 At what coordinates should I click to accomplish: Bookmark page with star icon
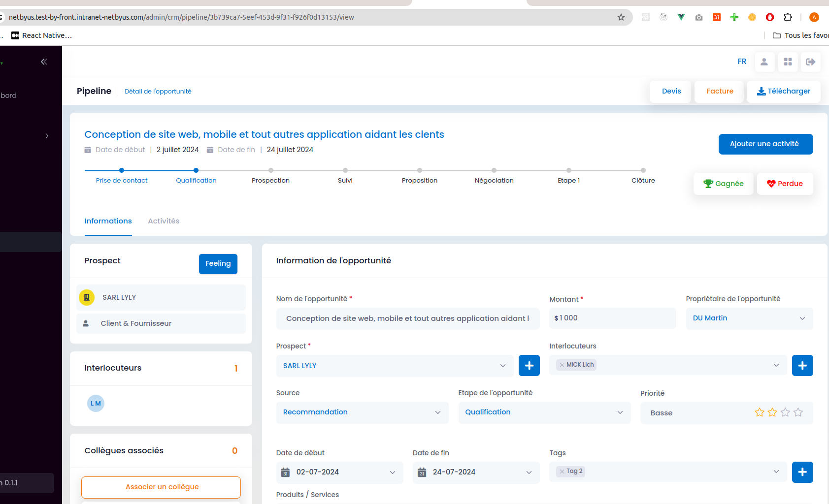pos(621,17)
